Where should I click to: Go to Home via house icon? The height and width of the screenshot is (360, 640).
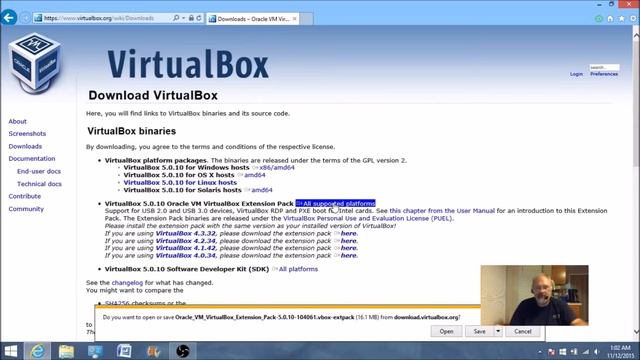pyautogui.click(x=610, y=19)
